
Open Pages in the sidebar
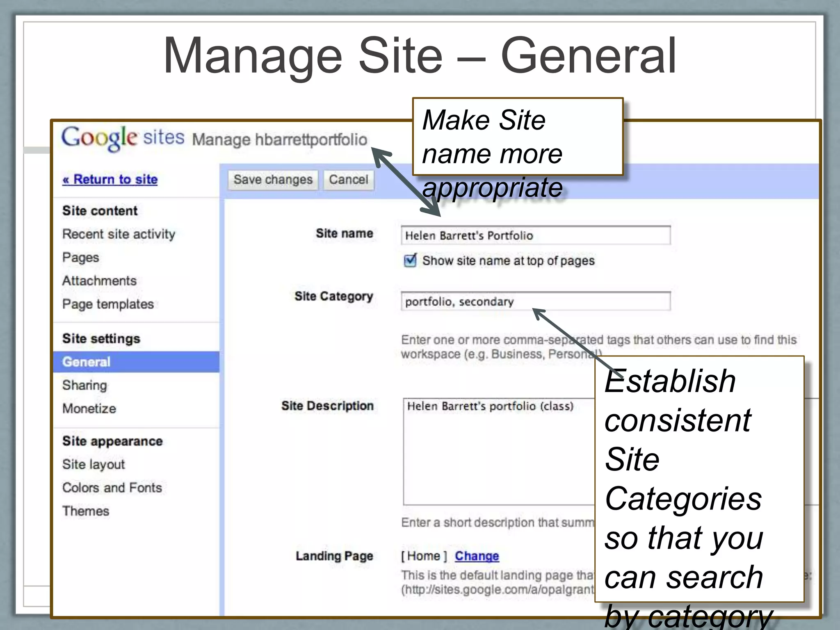[81, 258]
